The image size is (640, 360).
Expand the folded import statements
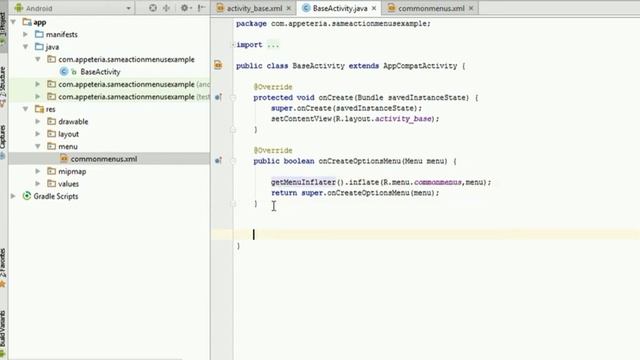coord(273,45)
